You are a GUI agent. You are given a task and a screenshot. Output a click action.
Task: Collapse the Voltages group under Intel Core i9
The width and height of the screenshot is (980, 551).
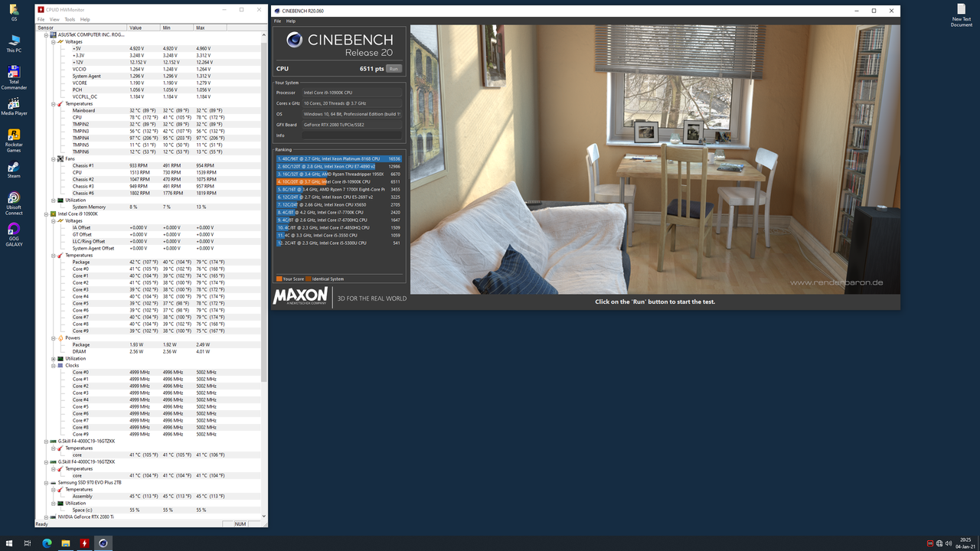click(54, 220)
